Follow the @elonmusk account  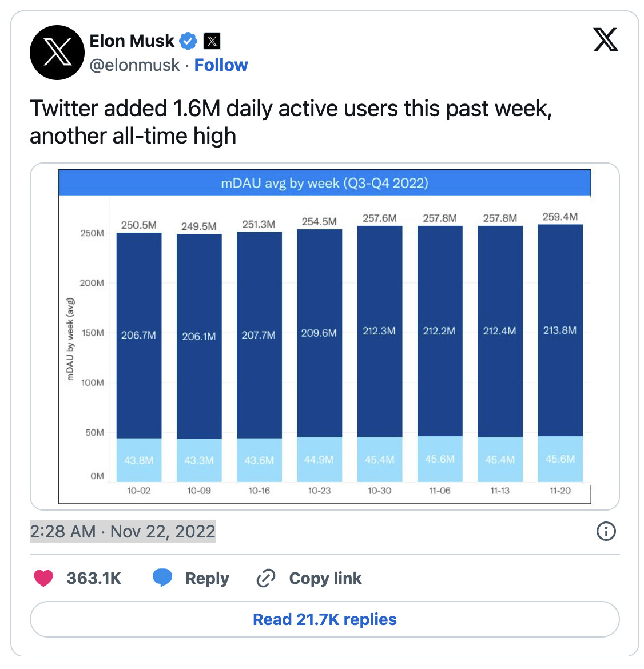pos(221,65)
